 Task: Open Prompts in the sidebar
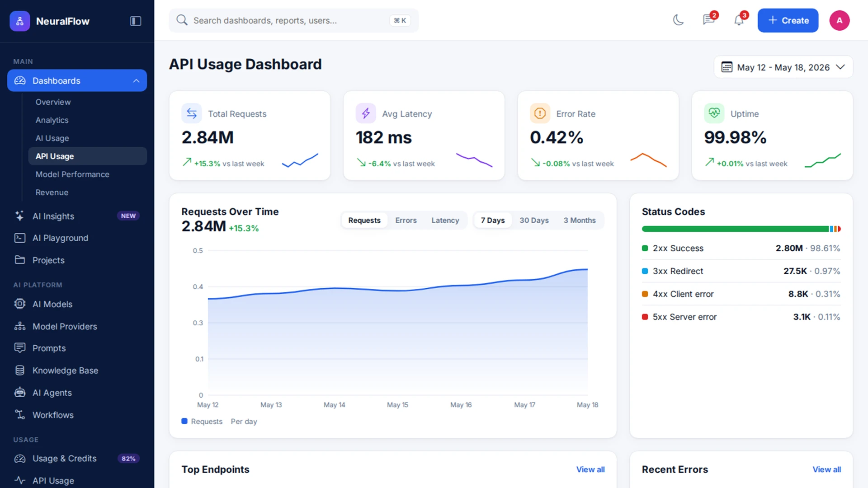coord(77,348)
